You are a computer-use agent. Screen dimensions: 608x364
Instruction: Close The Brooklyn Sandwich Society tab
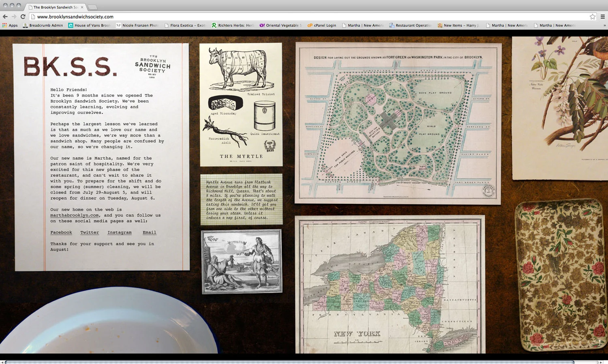pyautogui.click(x=82, y=7)
